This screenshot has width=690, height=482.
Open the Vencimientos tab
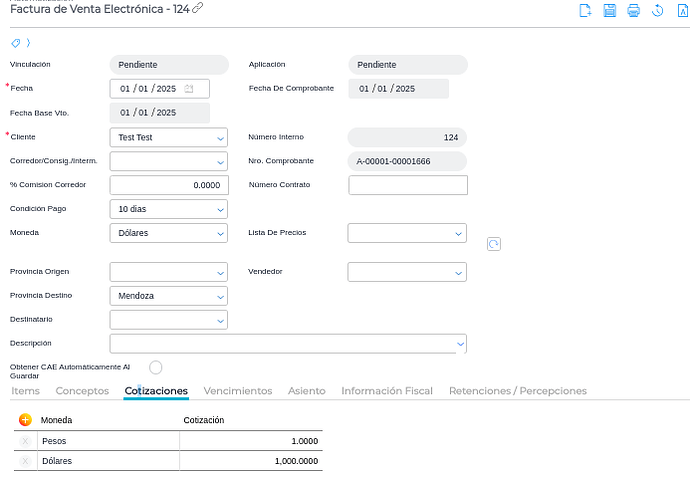point(237,391)
